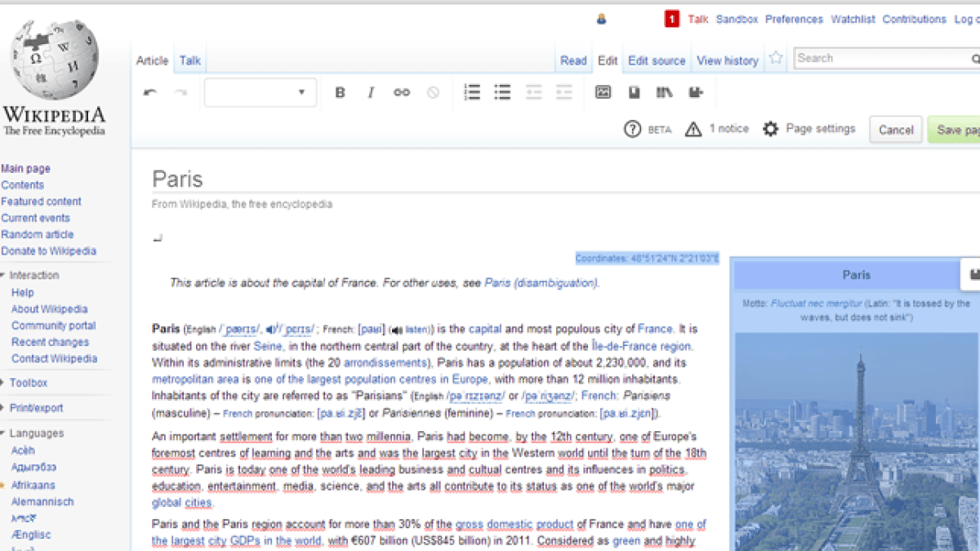The width and height of the screenshot is (980, 551).
Task: Increase list indentation
Action: click(x=563, y=92)
